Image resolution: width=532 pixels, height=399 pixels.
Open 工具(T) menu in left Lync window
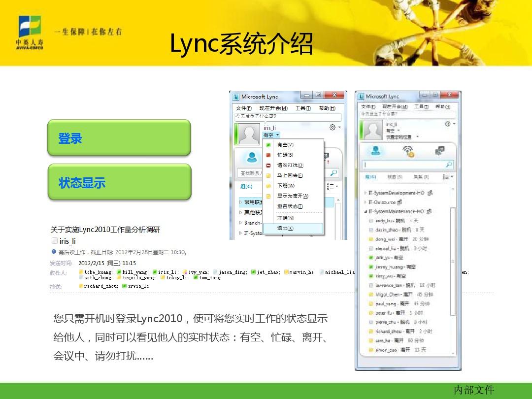pos(303,108)
